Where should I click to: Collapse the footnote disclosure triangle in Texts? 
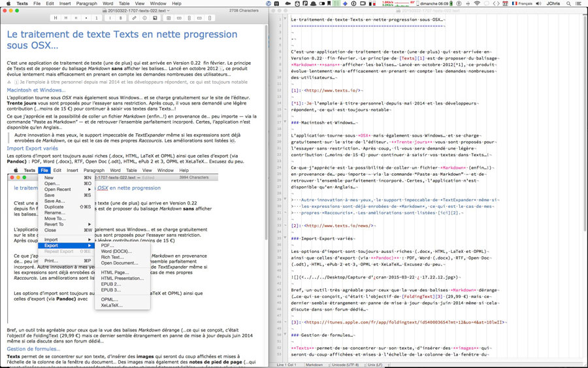point(9,82)
